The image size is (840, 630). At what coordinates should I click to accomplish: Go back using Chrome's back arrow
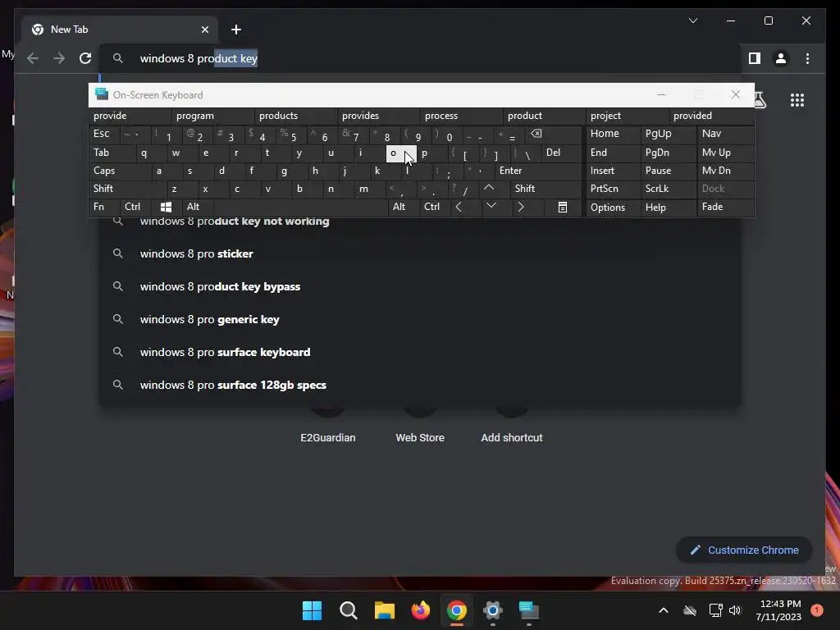click(x=33, y=58)
